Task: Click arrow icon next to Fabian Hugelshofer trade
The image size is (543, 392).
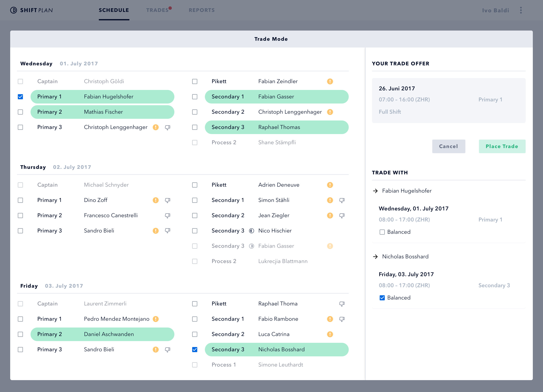Action: pos(375,191)
